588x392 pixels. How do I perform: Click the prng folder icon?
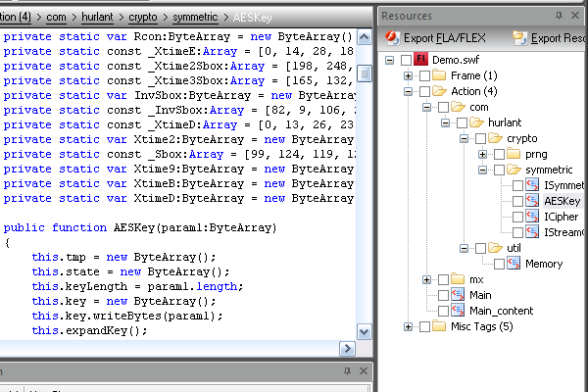(514, 154)
